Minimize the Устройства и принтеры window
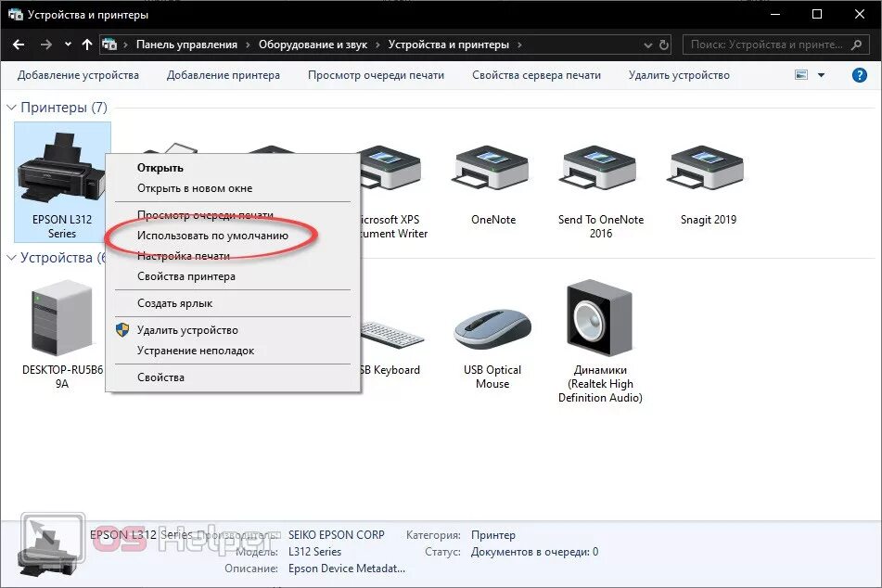The image size is (882, 588). tap(775, 14)
